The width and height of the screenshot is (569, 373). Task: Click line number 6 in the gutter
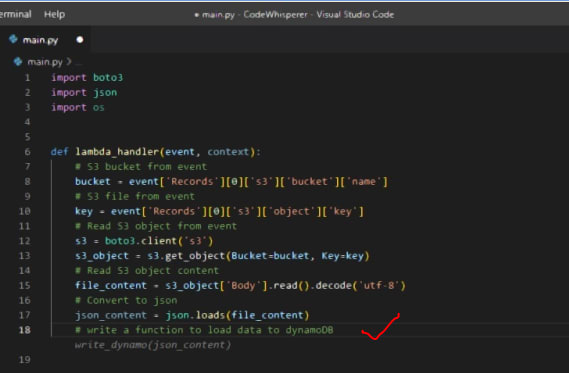[27, 152]
